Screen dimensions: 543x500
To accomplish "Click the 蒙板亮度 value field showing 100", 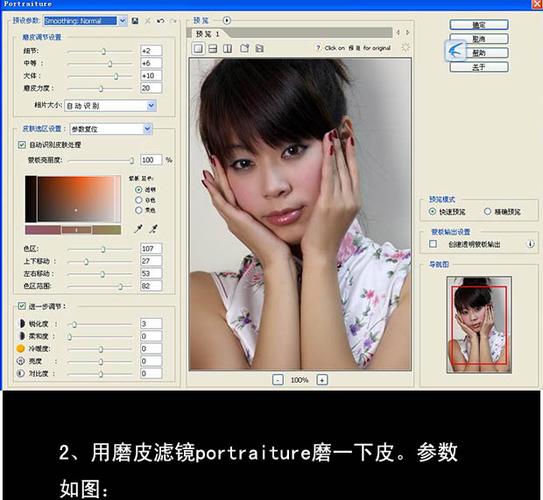I will [151, 160].
